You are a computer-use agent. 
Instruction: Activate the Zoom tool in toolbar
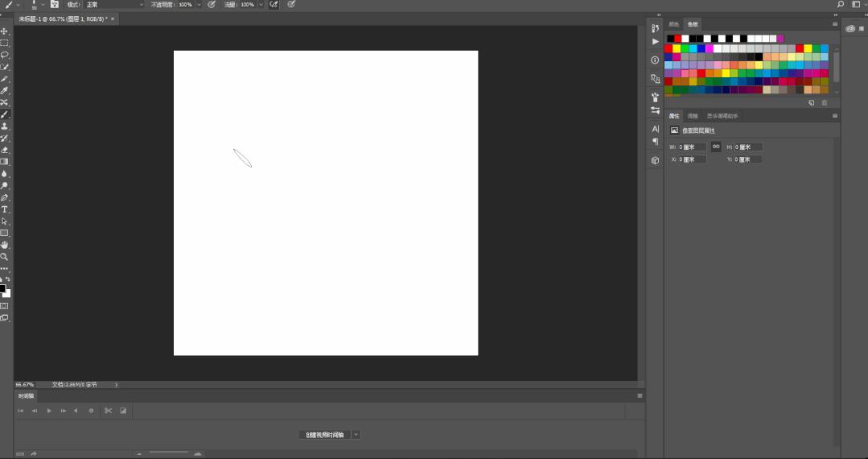pyautogui.click(x=5, y=257)
